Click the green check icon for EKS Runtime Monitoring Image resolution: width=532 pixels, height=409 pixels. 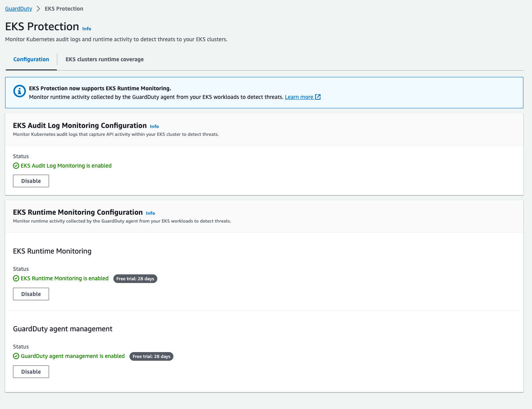point(16,279)
